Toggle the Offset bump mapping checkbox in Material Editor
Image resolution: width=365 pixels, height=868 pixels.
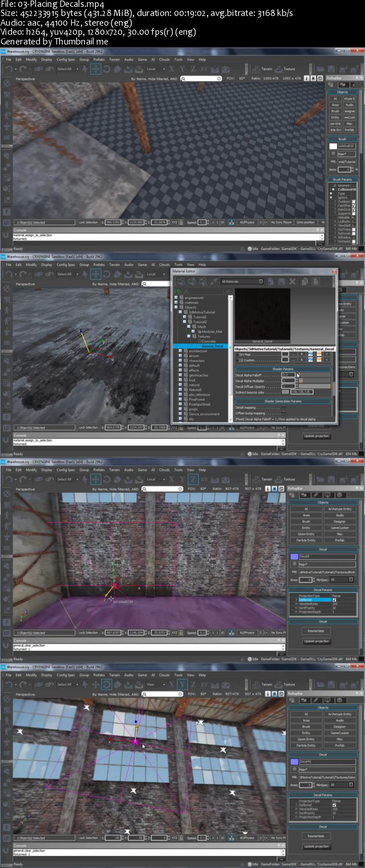click(x=284, y=413)
